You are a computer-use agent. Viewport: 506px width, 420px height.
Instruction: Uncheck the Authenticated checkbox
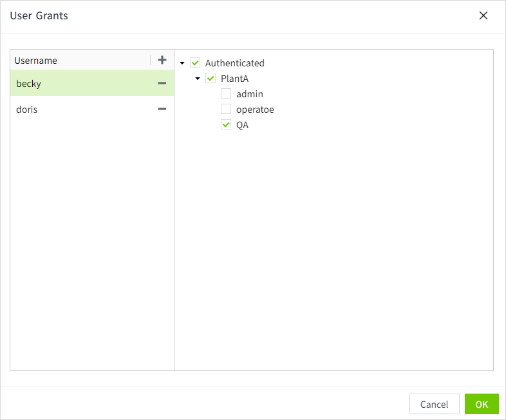195,63
